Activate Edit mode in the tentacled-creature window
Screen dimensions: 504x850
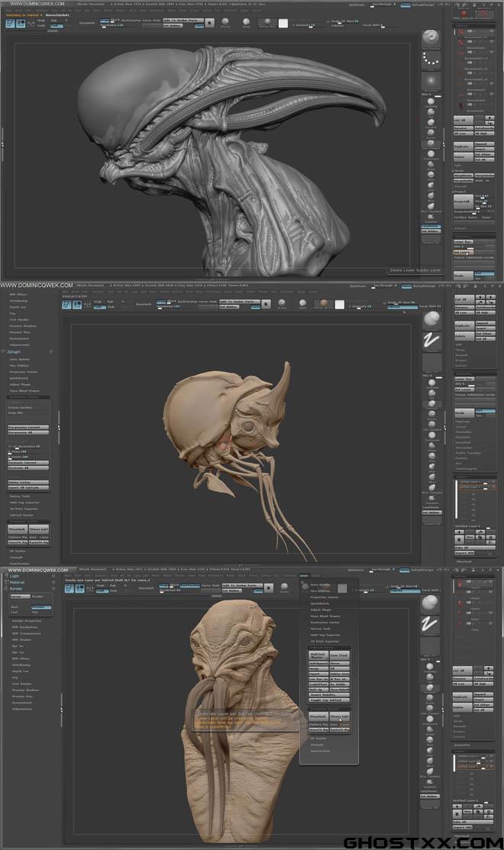tap(69, 588)
